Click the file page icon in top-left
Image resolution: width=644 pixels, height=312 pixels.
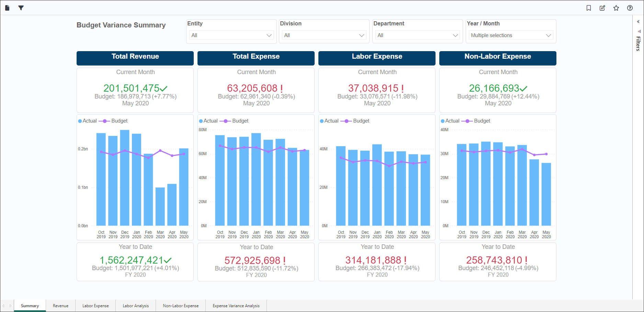click(x=7, y=8)
